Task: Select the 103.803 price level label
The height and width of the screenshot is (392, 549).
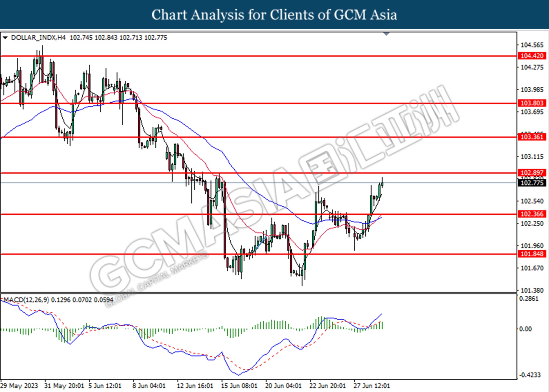Action: (x=532, y=103)
